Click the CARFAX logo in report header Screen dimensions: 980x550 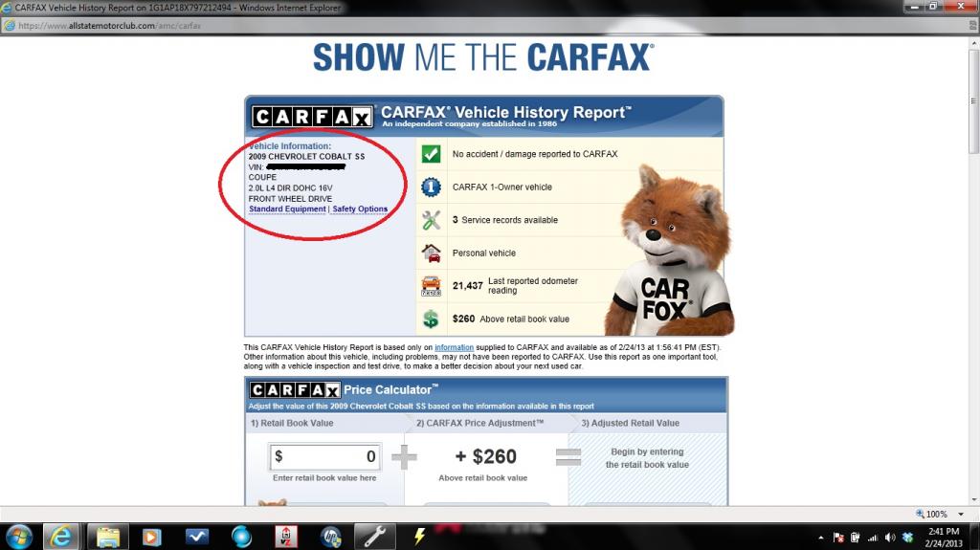(x=312, y=117)
